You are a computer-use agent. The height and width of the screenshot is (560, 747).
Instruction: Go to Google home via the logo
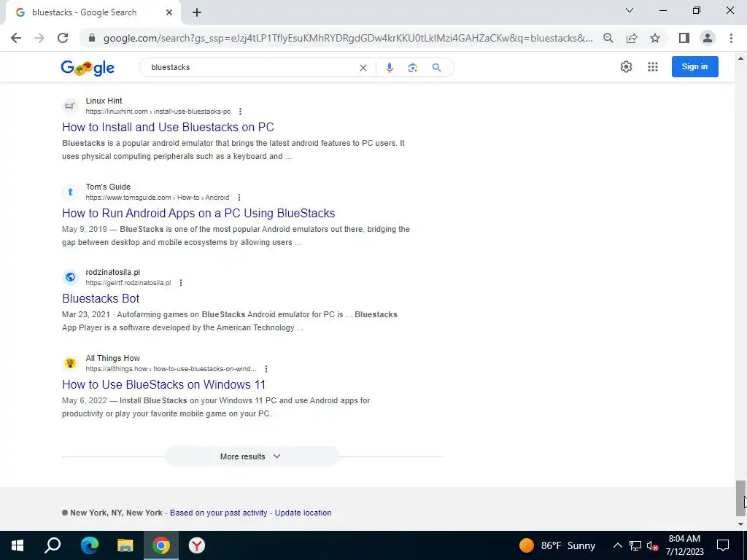(88, 68)
